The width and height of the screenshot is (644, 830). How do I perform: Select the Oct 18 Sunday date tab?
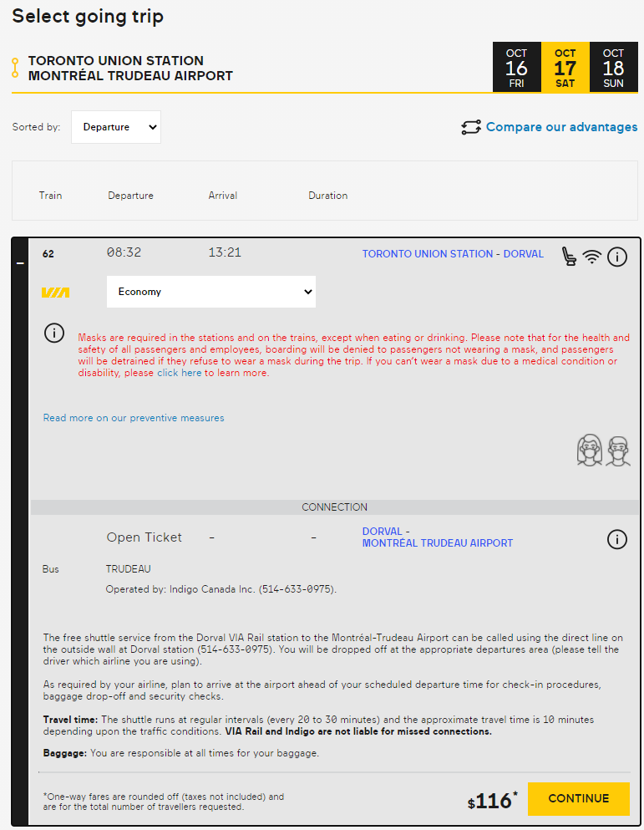tap(613, 67)
